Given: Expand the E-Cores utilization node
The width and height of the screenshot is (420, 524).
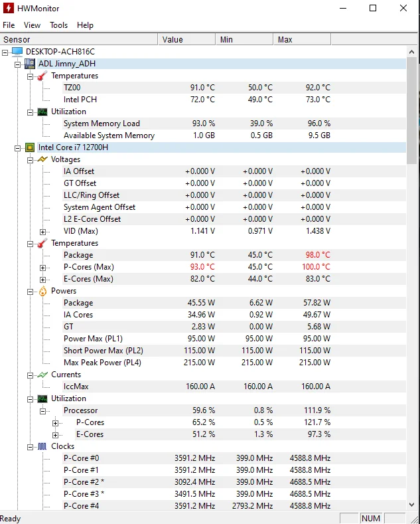Looking at the screenshot, I should pos(56,435).
